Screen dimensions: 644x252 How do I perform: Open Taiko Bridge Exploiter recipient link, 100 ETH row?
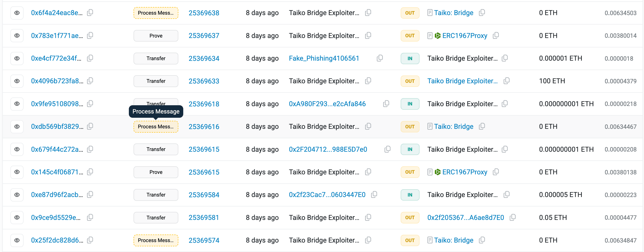point(462,81)
